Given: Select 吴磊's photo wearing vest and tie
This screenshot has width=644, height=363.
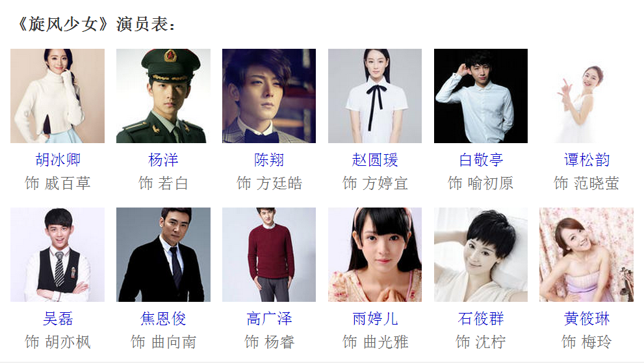Looking at the screenshot, I should click(57, 254).
